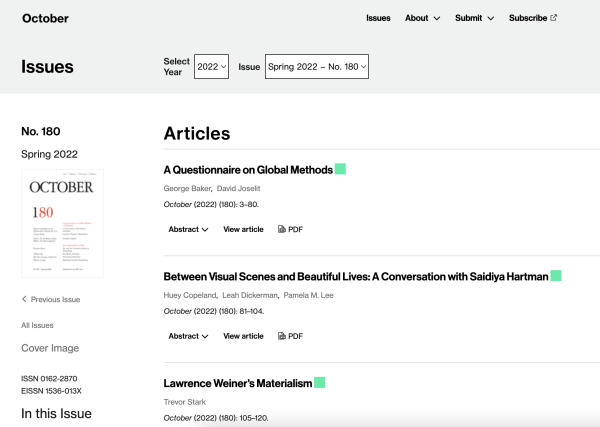Open article A Questionnaire on Global Methods
The height and width of the screenshot is (427, 600).
click(248, 169)
